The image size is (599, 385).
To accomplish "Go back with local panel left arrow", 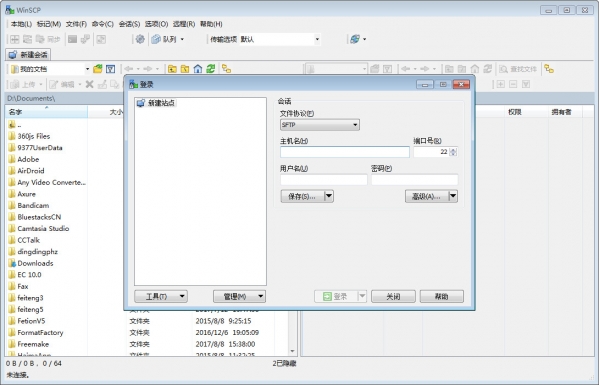I will [x=129, y=69].
